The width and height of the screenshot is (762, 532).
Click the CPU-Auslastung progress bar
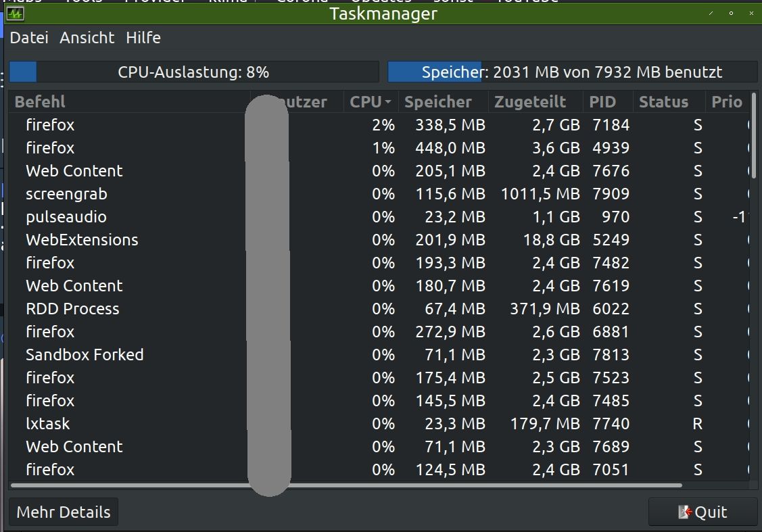point(194,72)
